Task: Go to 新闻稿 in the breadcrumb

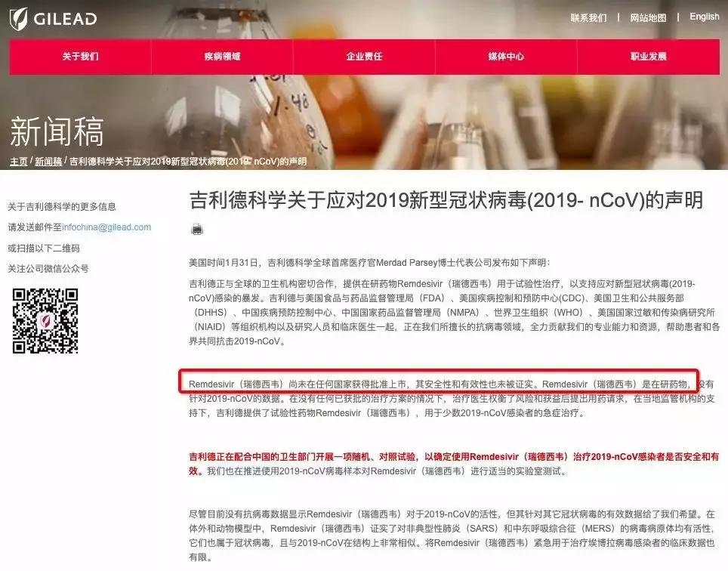Action: point(48,162)
